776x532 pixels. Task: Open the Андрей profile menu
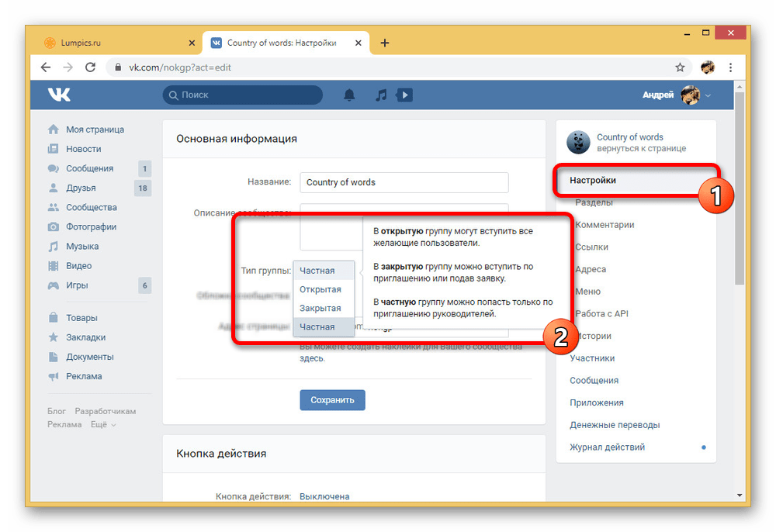[x=658, y=95]
